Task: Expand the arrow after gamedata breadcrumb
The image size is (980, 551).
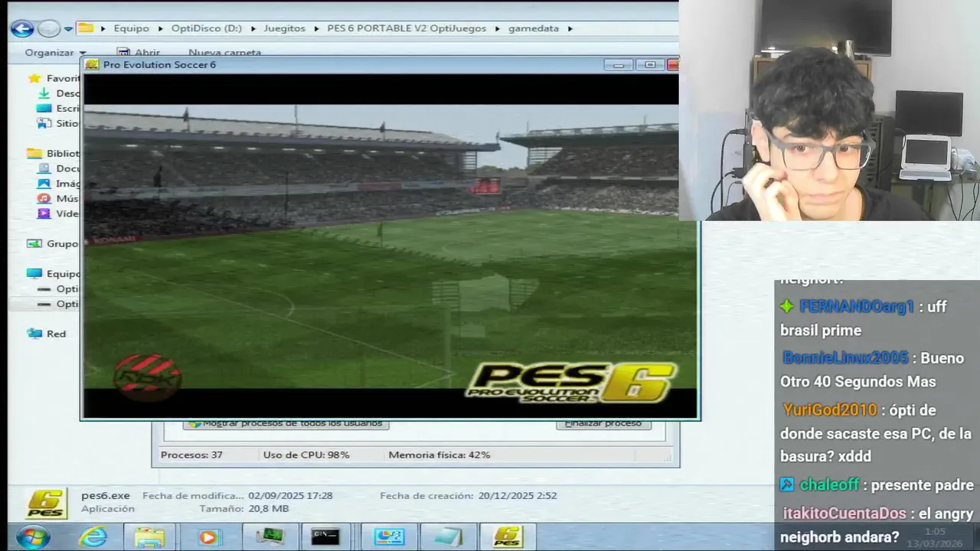Action: pos(570,28)
